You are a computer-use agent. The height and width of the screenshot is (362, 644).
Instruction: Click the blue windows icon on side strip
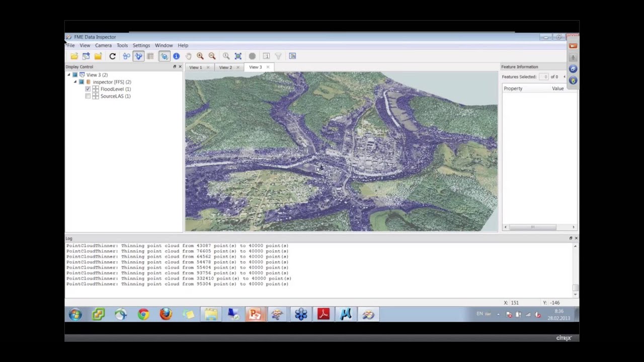click(573, 69)
